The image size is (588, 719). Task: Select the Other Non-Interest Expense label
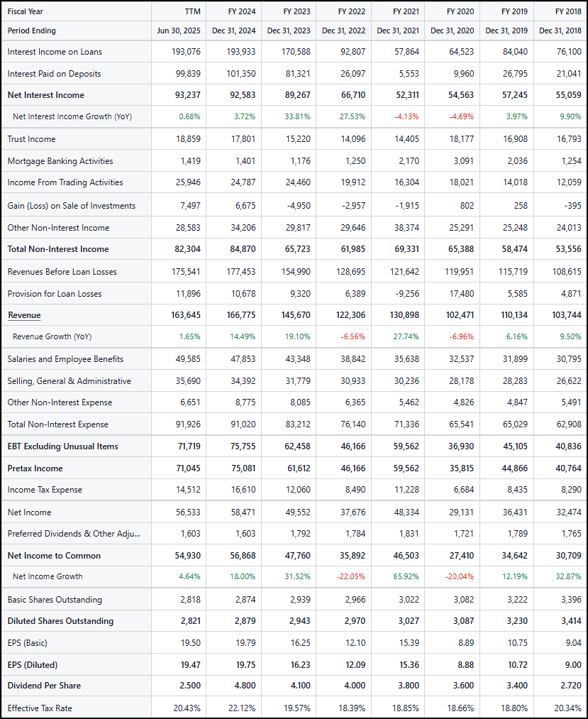pos(60,402)
